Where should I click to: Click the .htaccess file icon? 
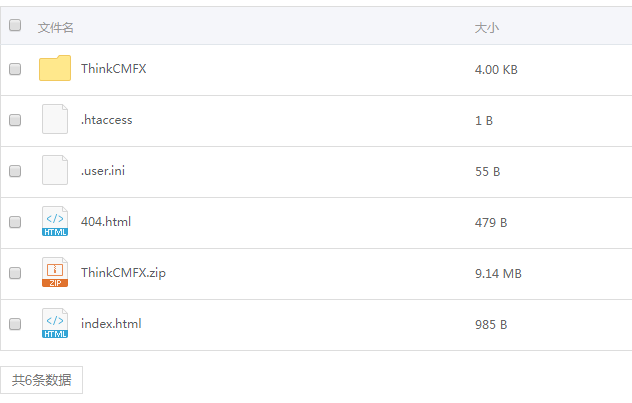[x=55, y=120]
